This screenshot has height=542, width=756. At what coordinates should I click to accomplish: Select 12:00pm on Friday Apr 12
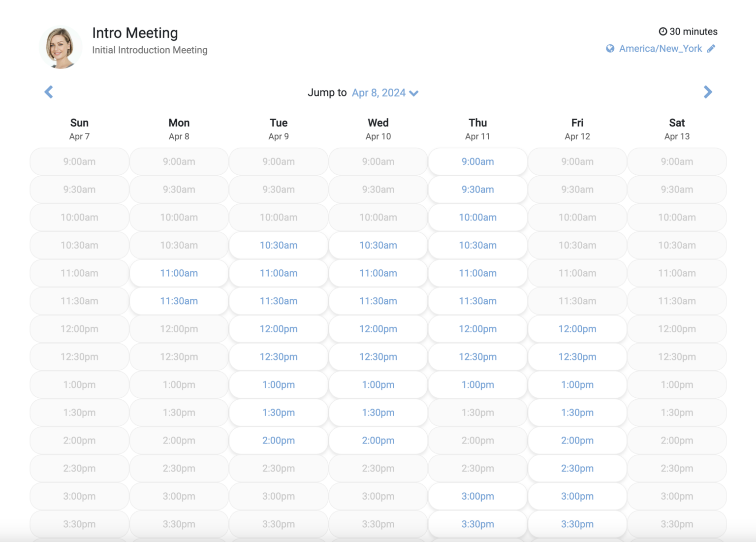tap(577, 329)
